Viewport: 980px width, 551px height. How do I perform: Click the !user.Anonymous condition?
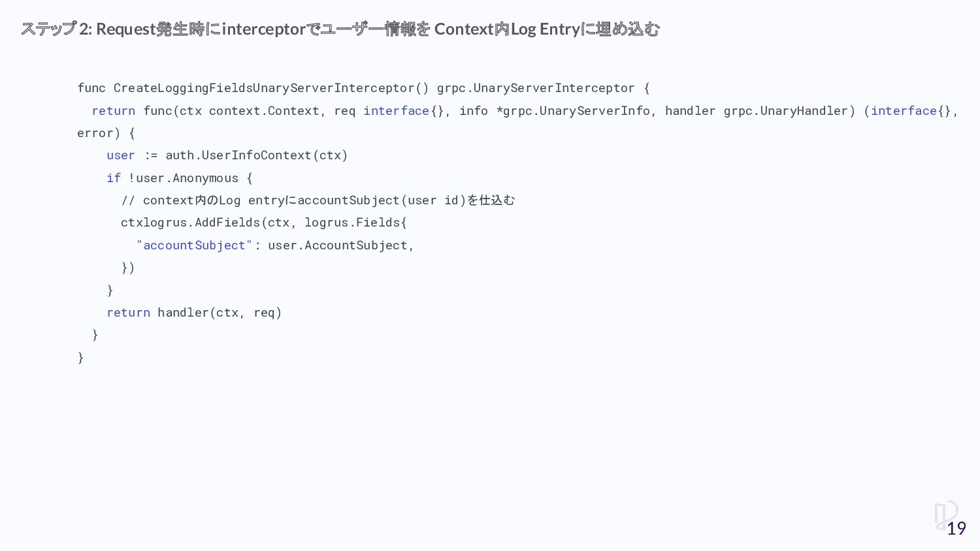184,178
